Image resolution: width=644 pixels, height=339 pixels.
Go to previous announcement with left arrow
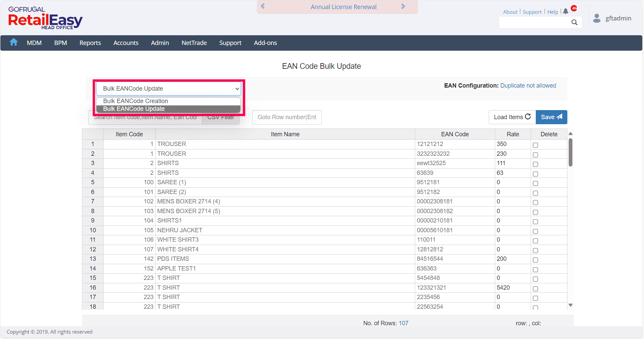(263, 6)
